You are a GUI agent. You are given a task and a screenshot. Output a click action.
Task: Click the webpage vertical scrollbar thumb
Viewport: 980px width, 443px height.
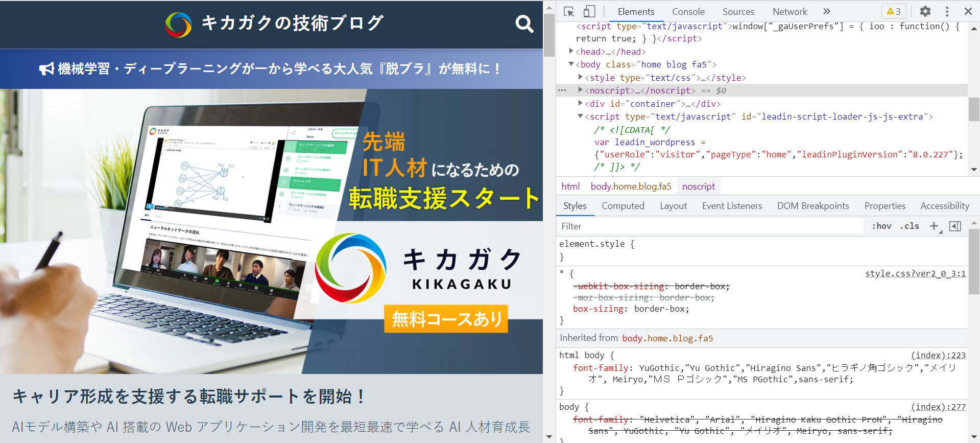pos(549,35)
